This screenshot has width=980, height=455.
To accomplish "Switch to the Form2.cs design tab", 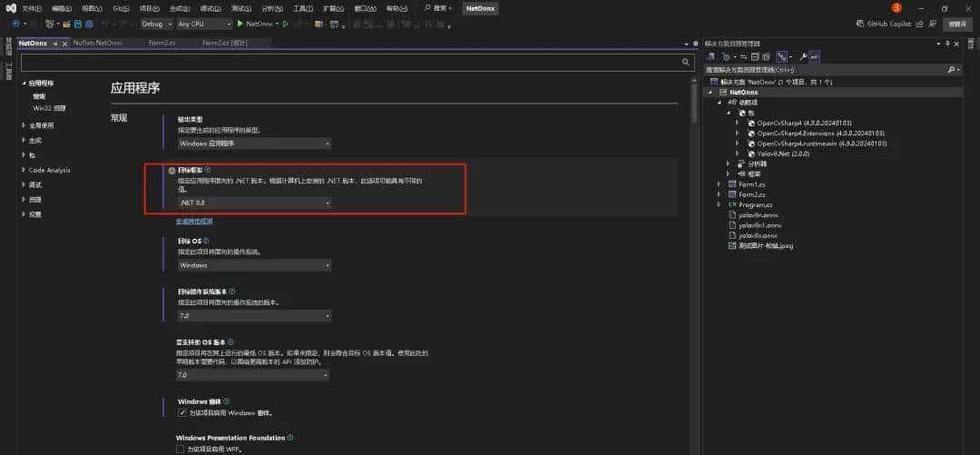I will click(x=225, y=44).
